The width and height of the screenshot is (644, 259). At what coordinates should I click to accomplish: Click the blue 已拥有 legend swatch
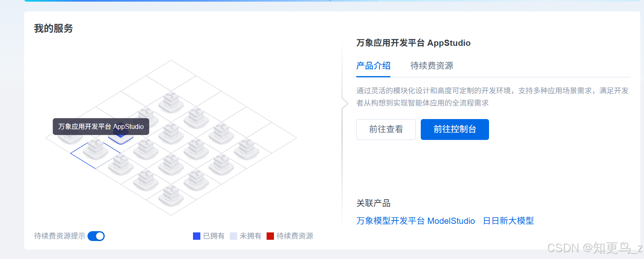[x=197, y=236]
